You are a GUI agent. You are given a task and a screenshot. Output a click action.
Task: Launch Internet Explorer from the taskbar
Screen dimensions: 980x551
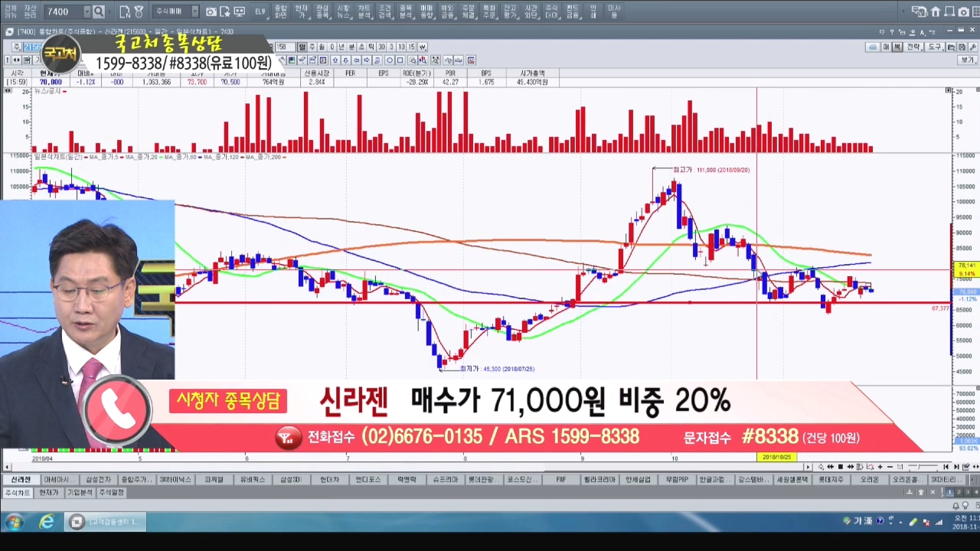[47, 522]
